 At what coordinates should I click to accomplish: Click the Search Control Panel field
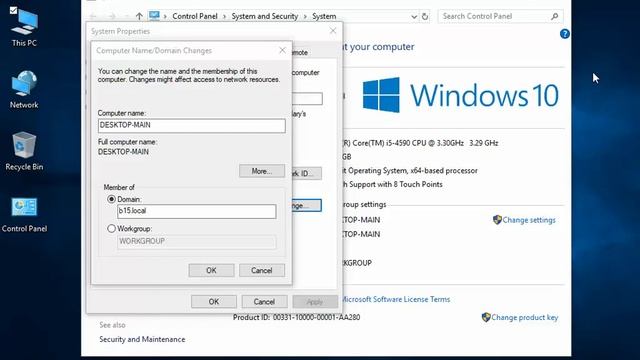click(500, 16)
